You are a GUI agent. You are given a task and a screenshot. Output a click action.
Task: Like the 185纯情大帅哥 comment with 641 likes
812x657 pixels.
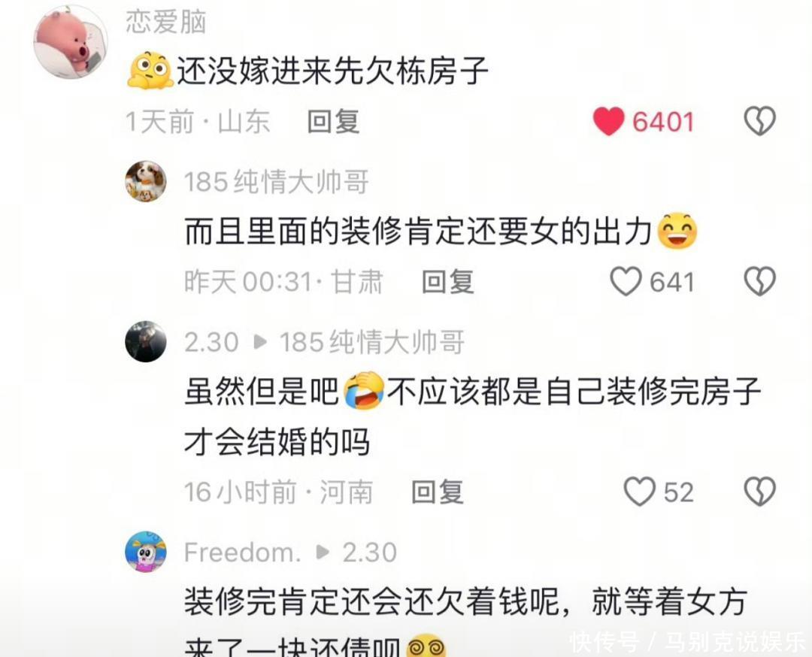626,281
